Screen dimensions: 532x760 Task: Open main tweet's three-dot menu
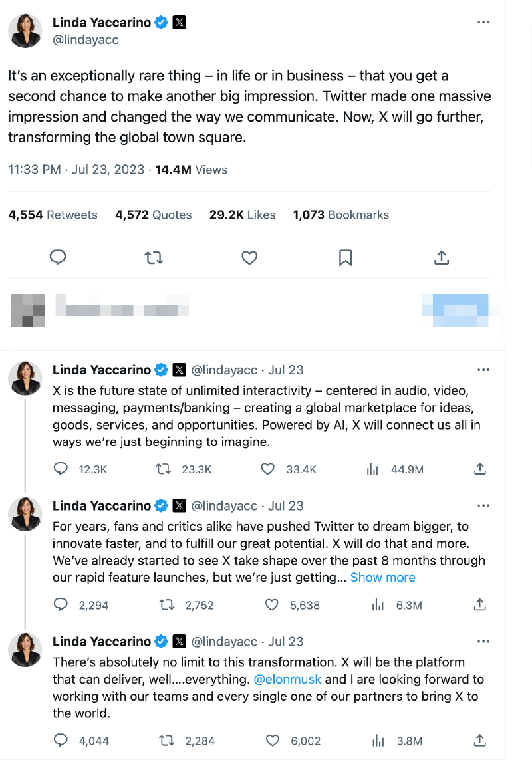[483, 23]
